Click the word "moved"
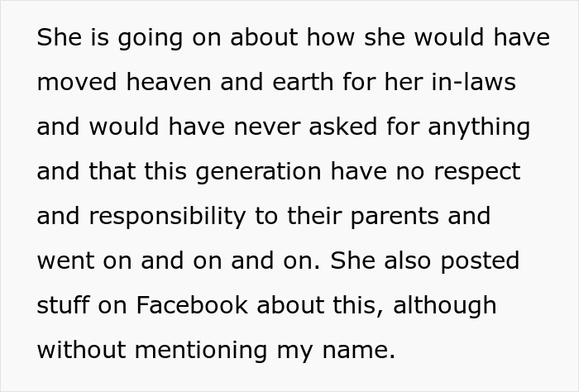The image size is (579, 392). tap(69, 83)
